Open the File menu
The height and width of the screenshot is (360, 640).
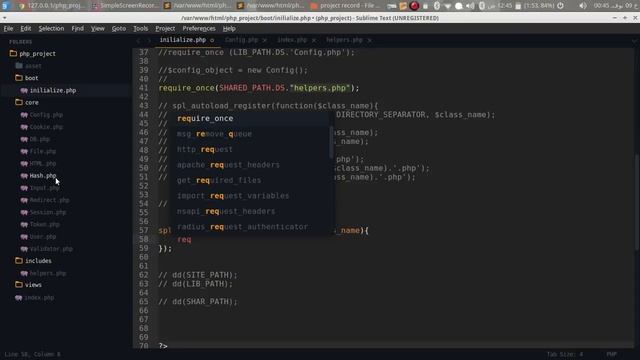click(x=8, y=29)
